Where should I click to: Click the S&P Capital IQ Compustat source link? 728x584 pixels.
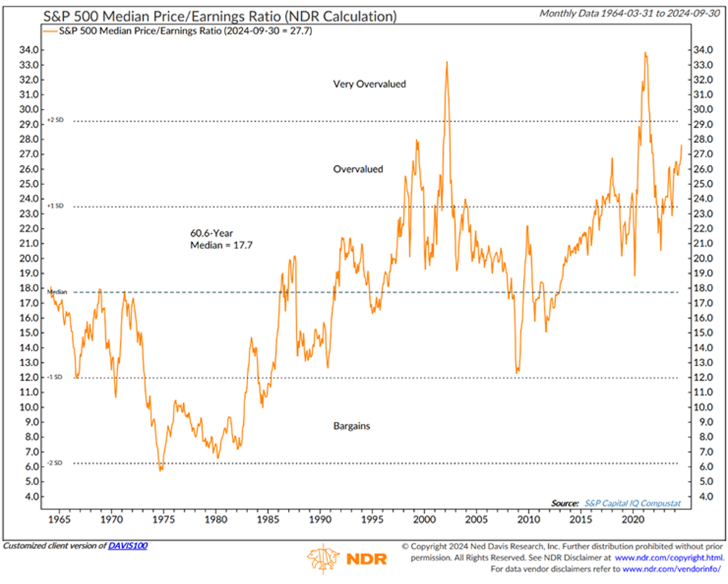pos(632,503)
